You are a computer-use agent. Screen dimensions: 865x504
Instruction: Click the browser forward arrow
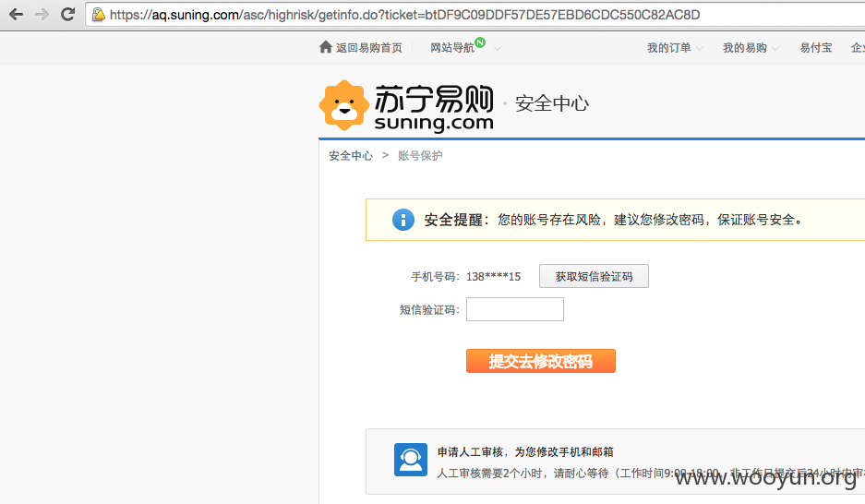[x=42, y=15]
